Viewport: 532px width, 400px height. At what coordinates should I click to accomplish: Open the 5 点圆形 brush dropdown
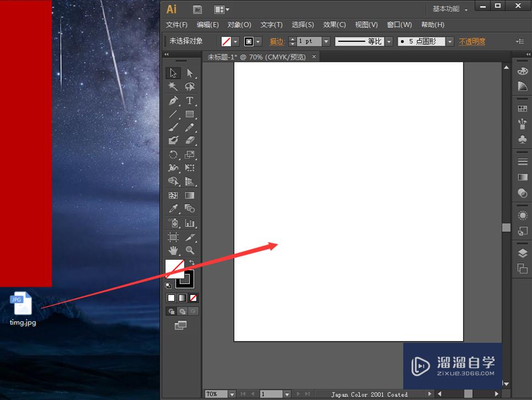(450, 41)
